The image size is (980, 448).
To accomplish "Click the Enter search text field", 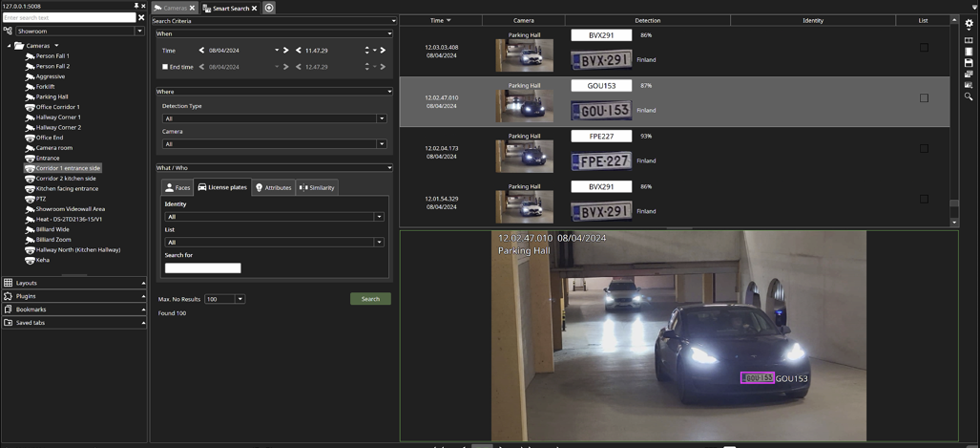I will coord(70,17).
